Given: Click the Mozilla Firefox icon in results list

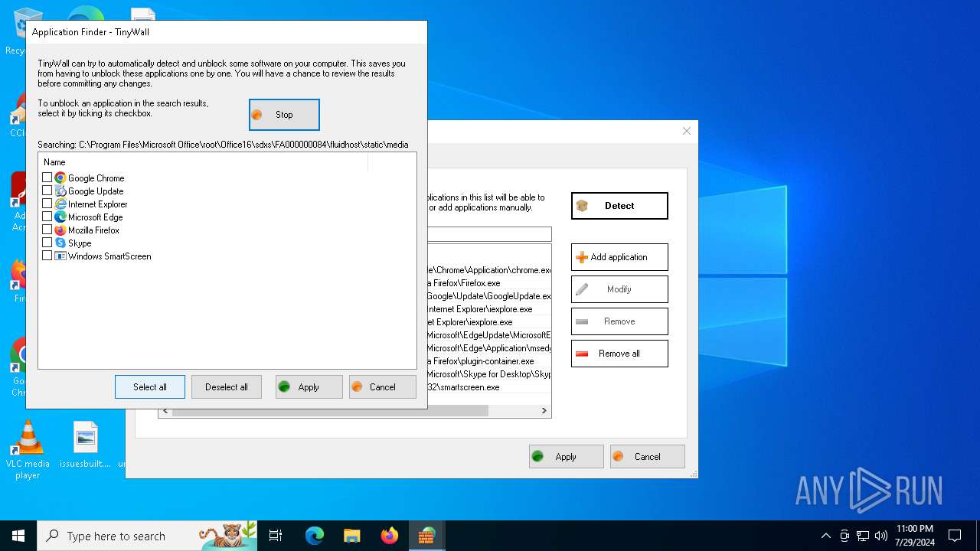Looking at the screenshot, I should click(x=60, y=230).
